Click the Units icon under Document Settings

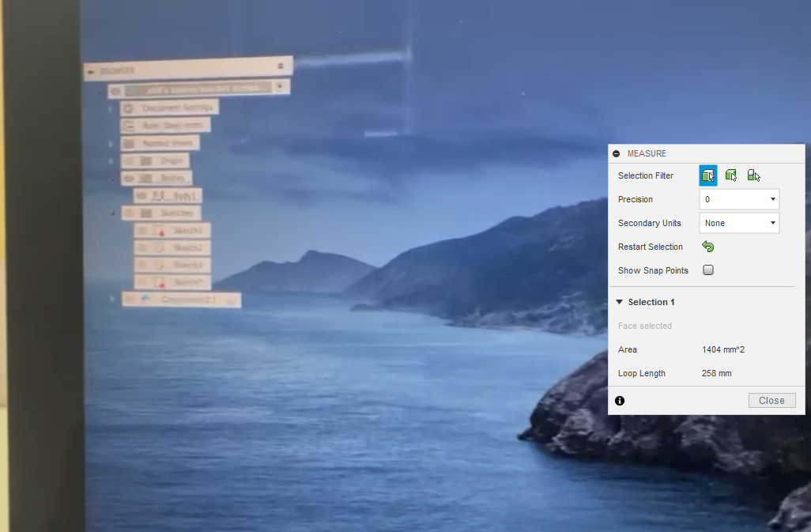pyautogui.click(x=129, y=123)
